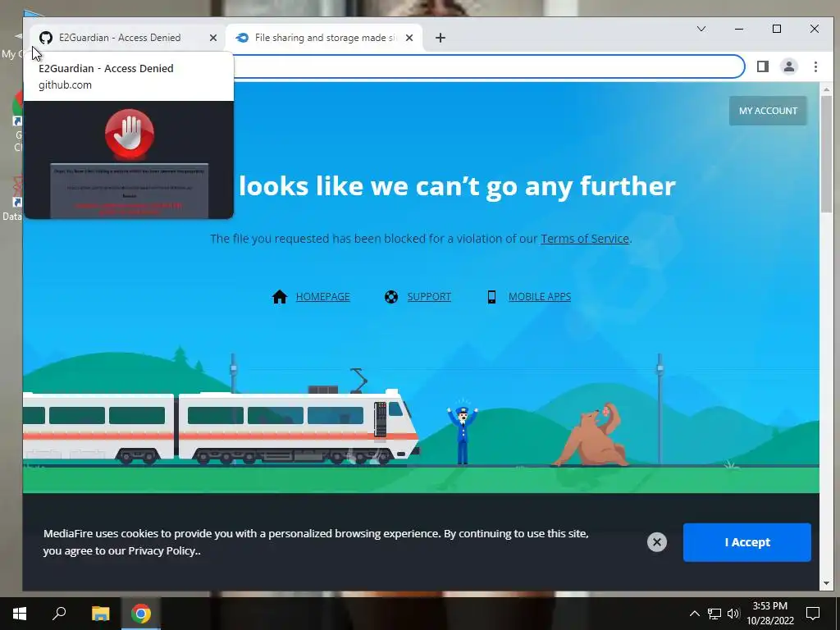Click the page vertical scrollbar thumb

pyautogui.click(x=826, y=155)
